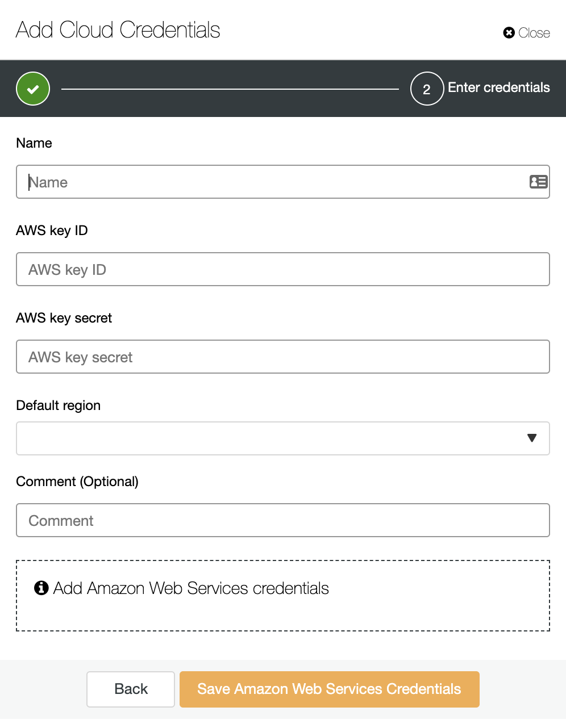
Task: Open the Default region dropdown arrow
Action: coord(532,438)
